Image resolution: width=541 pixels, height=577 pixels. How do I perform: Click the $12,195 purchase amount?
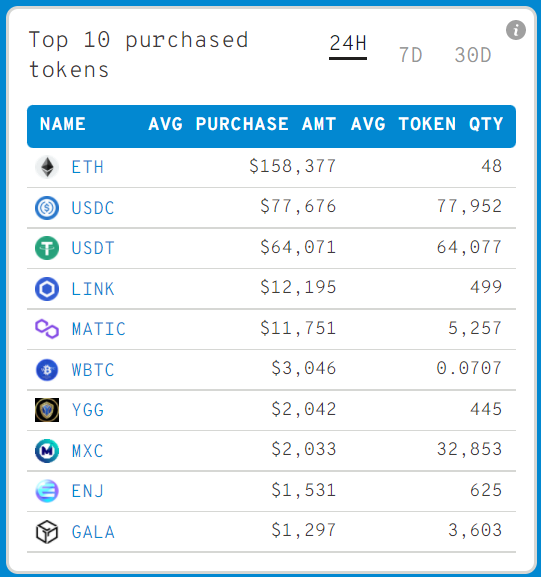click(298, 287)
